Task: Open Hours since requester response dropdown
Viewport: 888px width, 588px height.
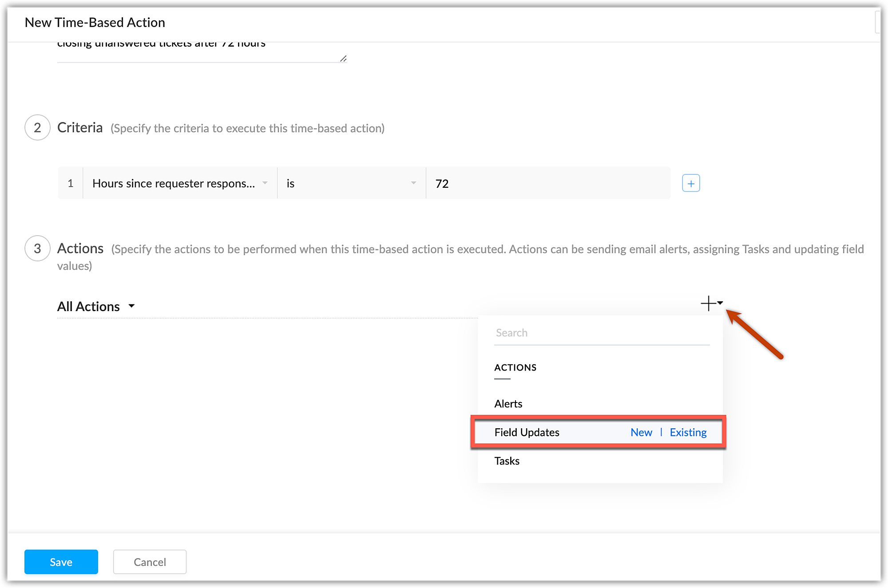Action: [x=180, y=183]
